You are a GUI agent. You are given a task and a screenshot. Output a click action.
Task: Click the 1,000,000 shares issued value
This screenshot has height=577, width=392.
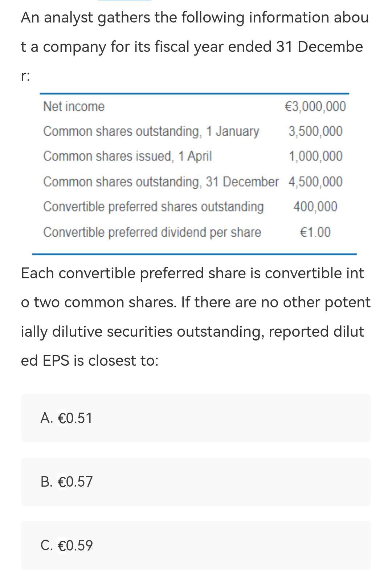click(x=315, y=156)
